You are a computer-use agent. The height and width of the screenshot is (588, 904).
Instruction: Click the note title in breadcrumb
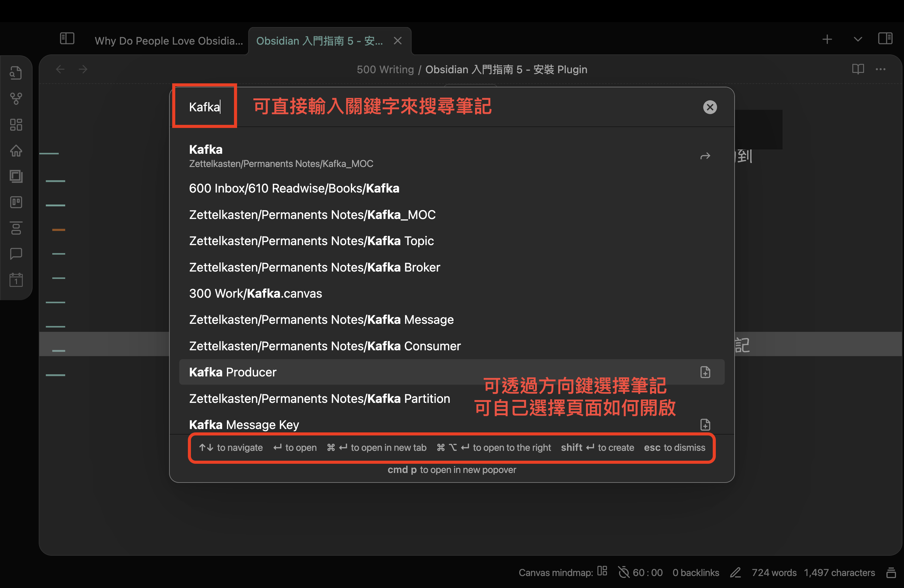pos(506,70)
